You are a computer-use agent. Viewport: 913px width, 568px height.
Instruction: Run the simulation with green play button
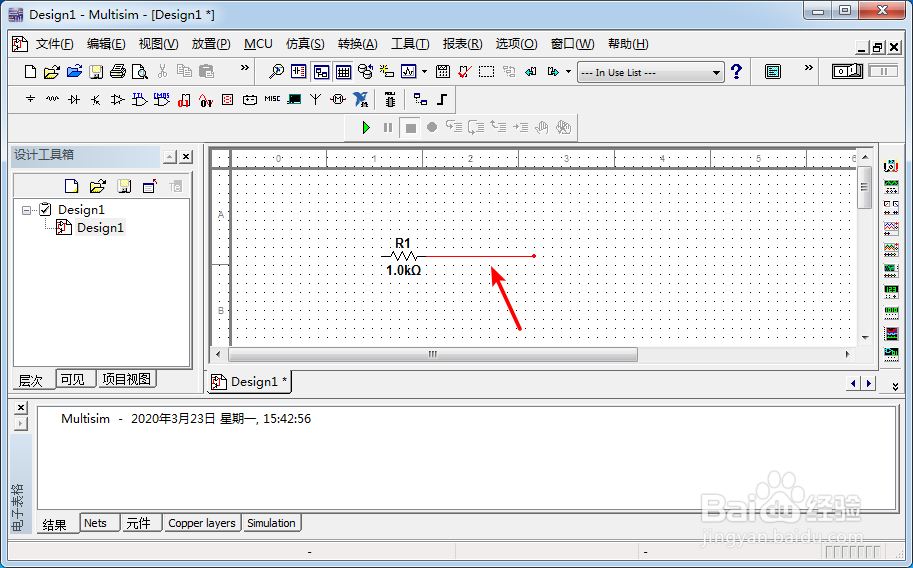(x=366, y=128)
